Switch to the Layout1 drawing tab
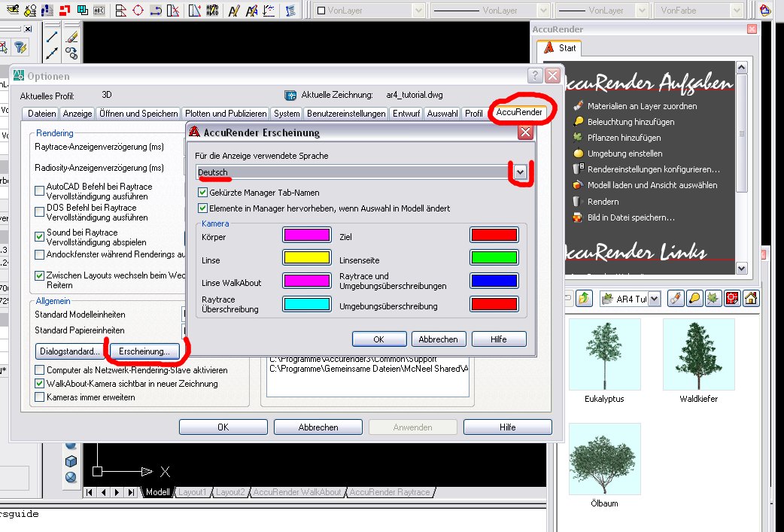Viewport: 784px width, 532px height. click(x=192, y=493)
